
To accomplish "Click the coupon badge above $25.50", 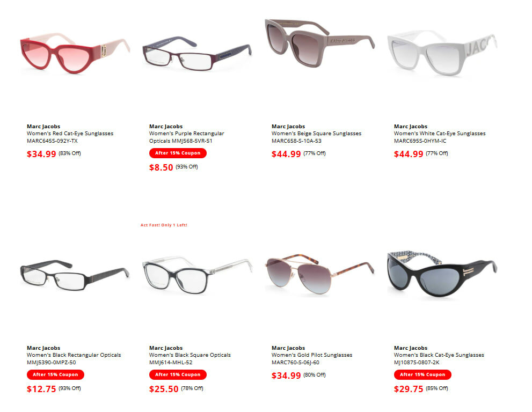I will pyautogui.click(x=178, y=374).
